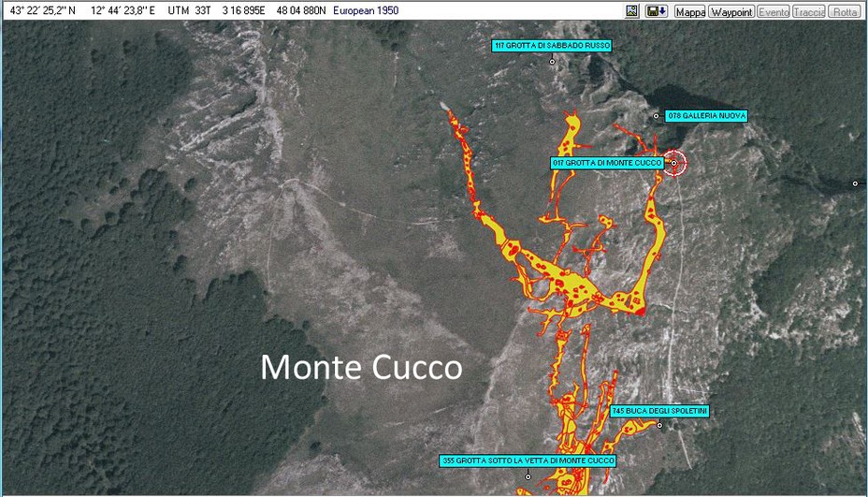Click the Traccia button
Viewport: 868px width, 497px height.
pyautogui.click(x=809, y=12)
